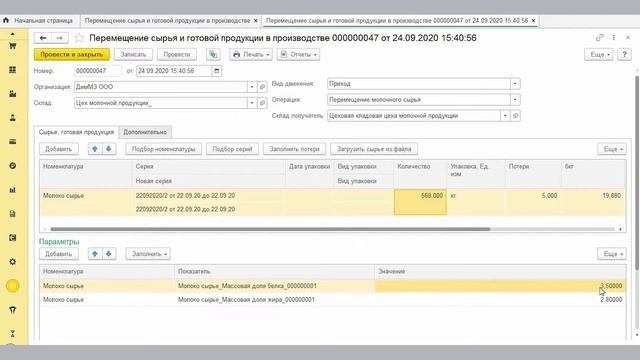Open the Отчеты dropdown menu
Screen dimensions: 640x360
pyautogui.click(x=298, y=54)
